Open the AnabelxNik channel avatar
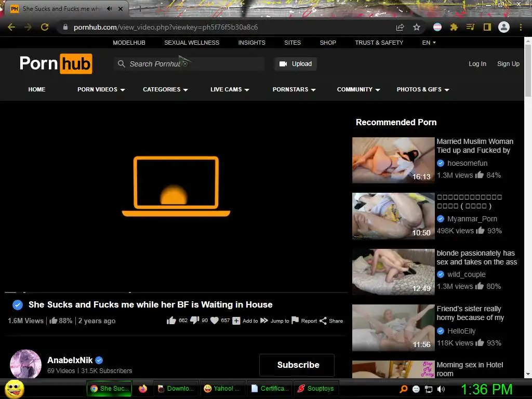This screenshot has height=399, width=532. (x=26, y=364)
